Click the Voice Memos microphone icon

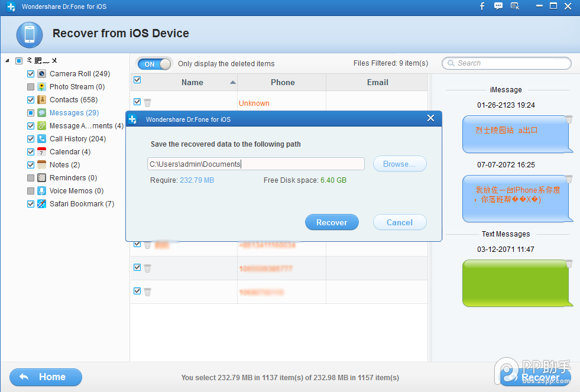(x=42, y=191)
